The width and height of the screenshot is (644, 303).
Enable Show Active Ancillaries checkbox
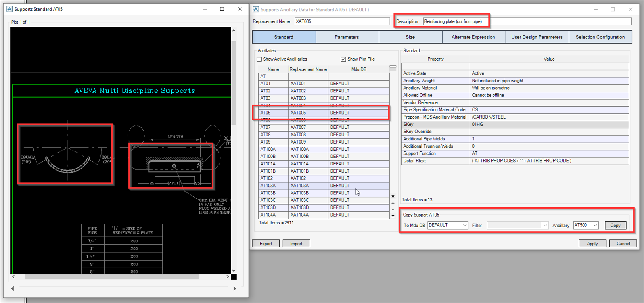point(259,59)
